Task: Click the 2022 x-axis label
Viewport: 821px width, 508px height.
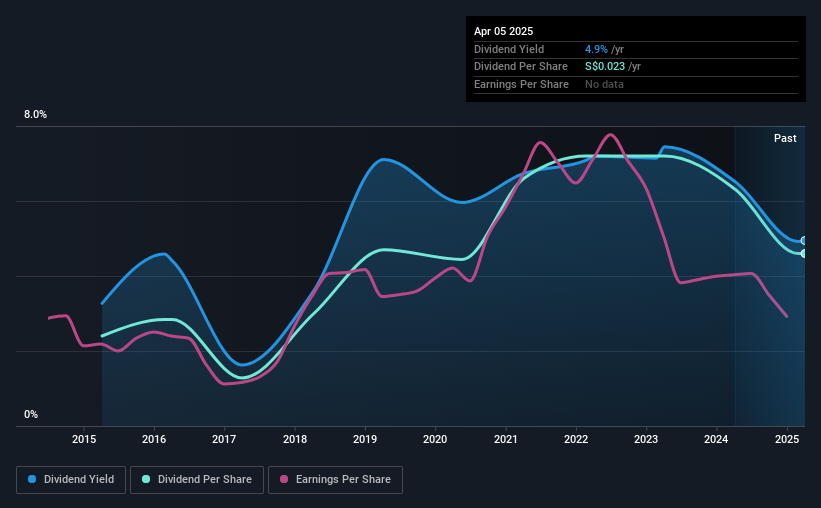Action: click(576, 439)
